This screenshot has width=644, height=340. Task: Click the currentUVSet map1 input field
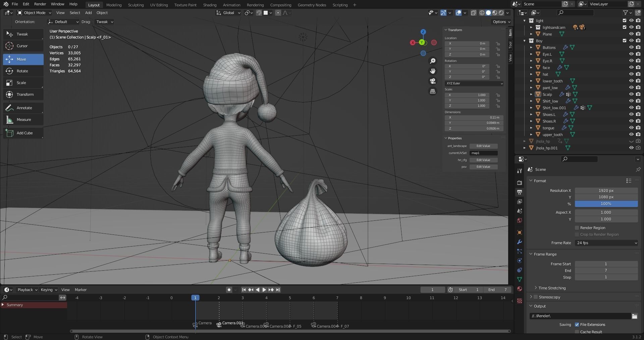[x=483, y=153]
